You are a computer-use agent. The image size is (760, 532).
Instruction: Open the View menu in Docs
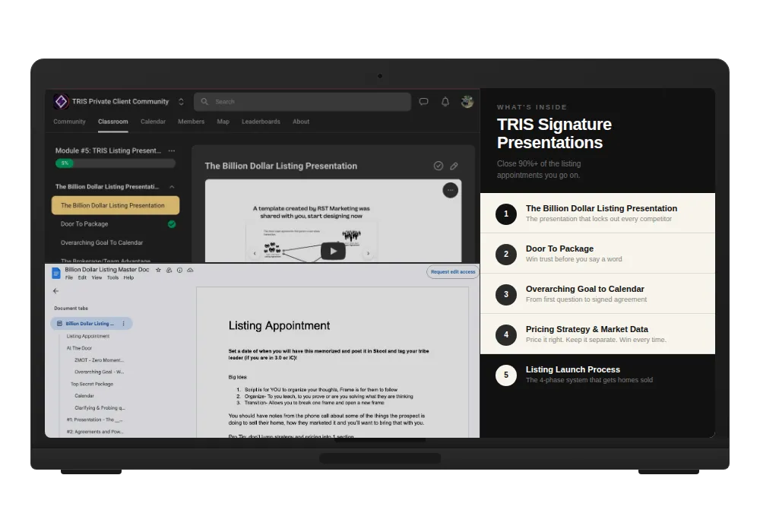point(97,277)
